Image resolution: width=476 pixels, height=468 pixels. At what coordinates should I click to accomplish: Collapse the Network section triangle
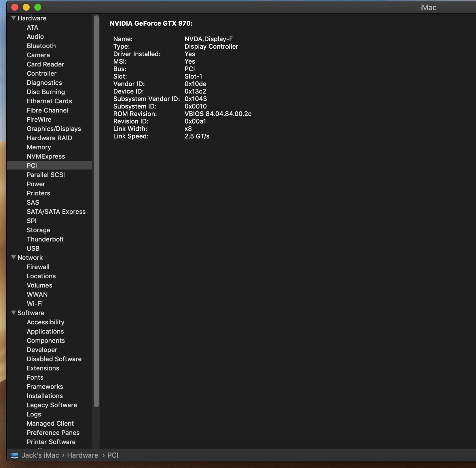[13, 258]
